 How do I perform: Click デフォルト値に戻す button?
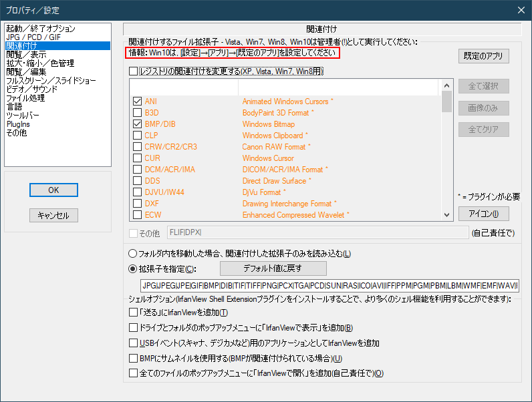point(273,268)
